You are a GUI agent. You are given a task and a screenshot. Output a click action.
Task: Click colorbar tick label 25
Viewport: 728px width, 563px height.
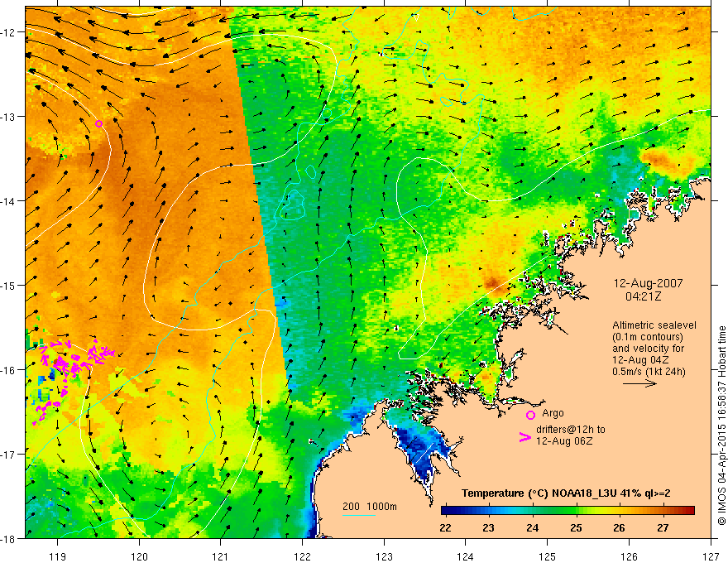click(x=576, y=527)
